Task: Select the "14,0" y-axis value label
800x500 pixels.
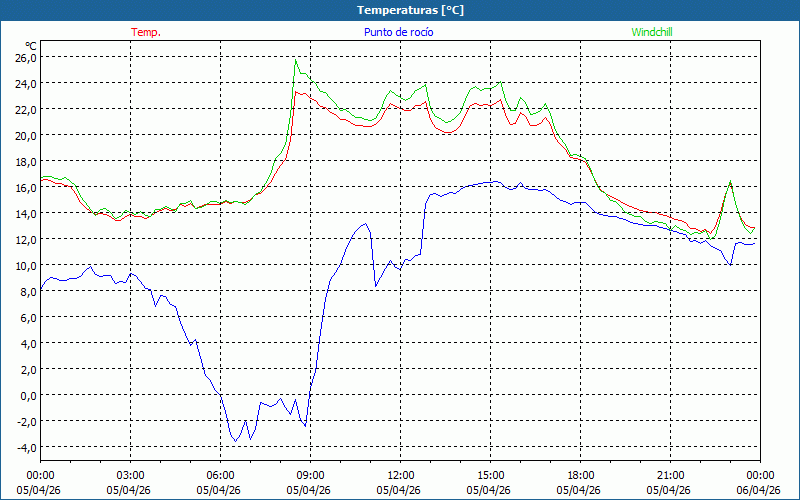Action: pyautogui.click(x=25, y=213)
